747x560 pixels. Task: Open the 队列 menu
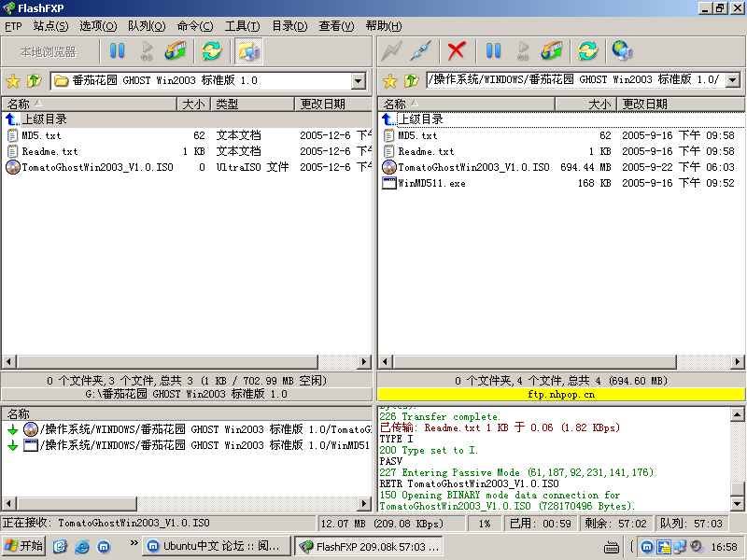click(x=147, y=26)
